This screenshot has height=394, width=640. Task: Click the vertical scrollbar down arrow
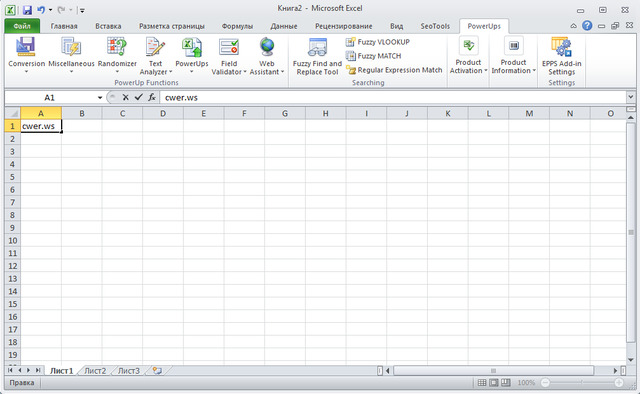tap(631, 360)
